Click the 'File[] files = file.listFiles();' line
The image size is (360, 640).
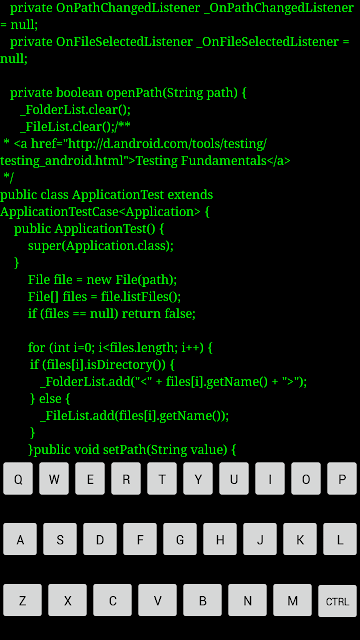tap(104, 297)
